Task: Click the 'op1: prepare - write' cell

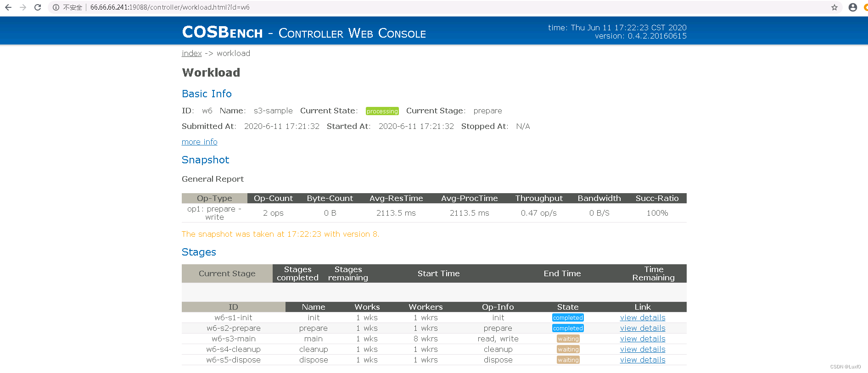Action: click(x=214, y=213)
